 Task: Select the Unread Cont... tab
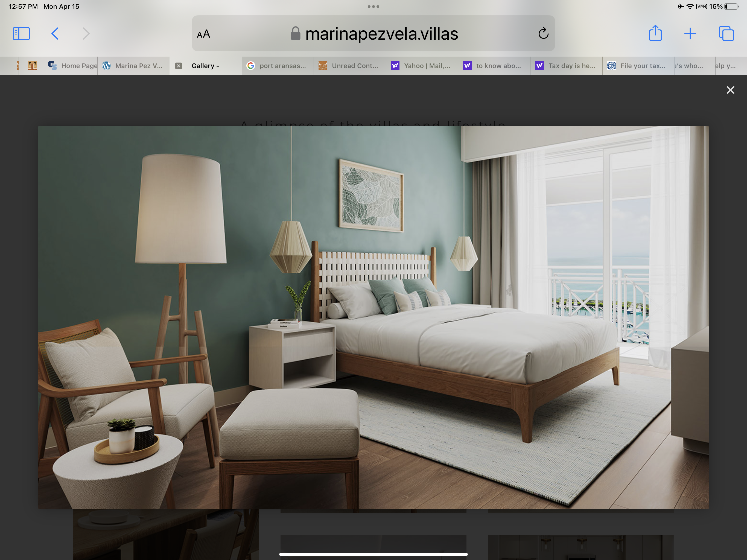349,66
